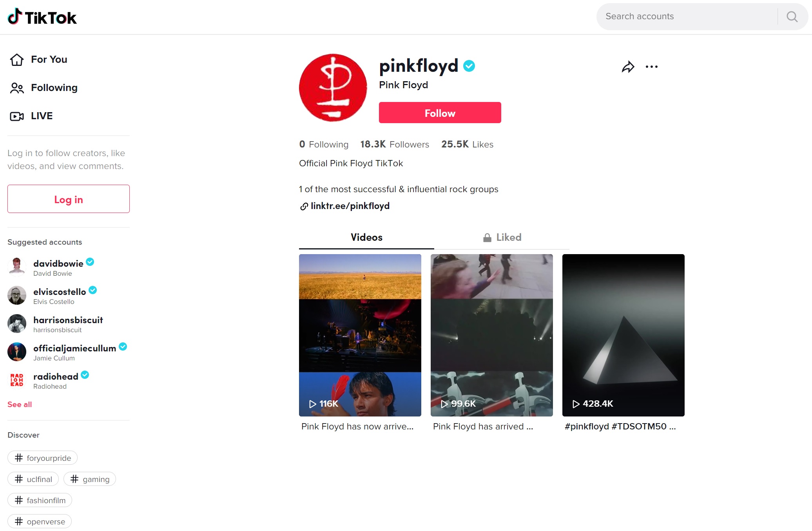Select the foryourpride hashtag
The image size is (812, 531).
[42, 458]
